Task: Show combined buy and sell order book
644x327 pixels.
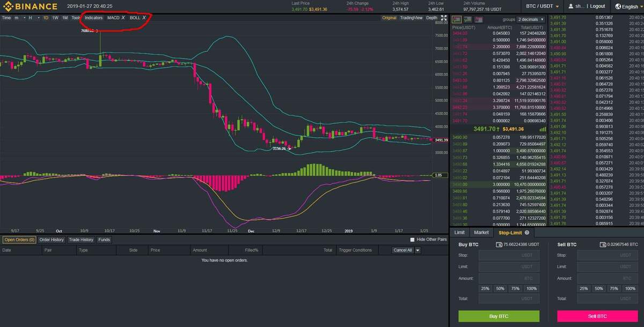Action: click(x=457, y=19)
